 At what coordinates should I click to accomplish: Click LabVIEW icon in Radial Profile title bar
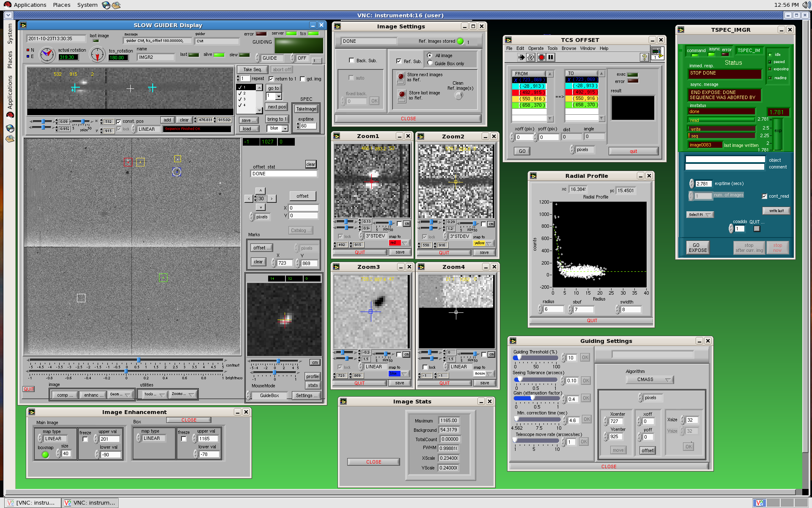[x=533, y=176]
